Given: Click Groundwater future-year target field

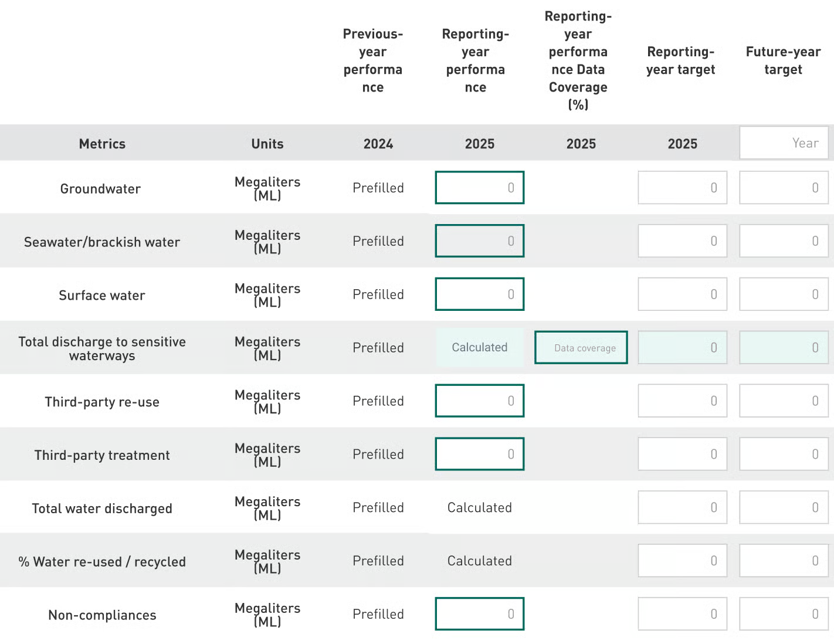Looking at the screenshot, I should point(784,188).
